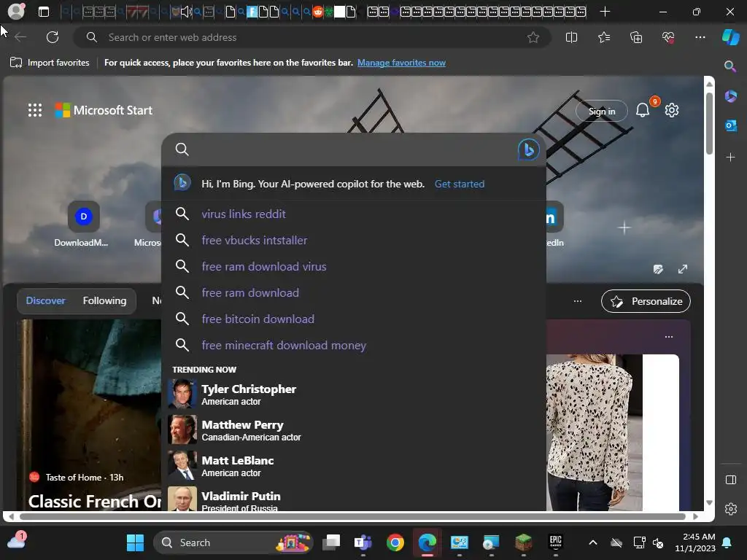
Task: Select suggestion 'free ram download'
Action: pyautogui.click(x=354, y=292)
